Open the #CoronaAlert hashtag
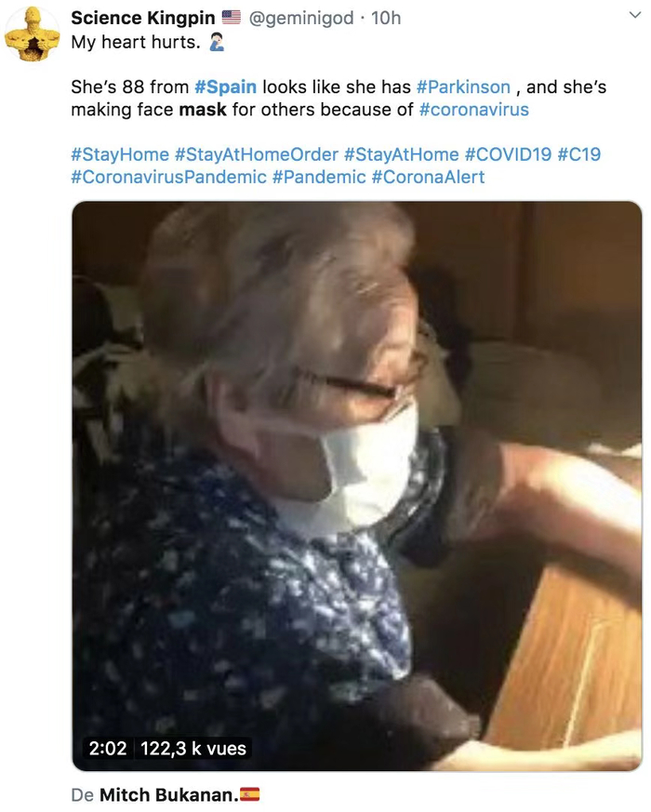651x812 pixels. [x=428, y=177]
